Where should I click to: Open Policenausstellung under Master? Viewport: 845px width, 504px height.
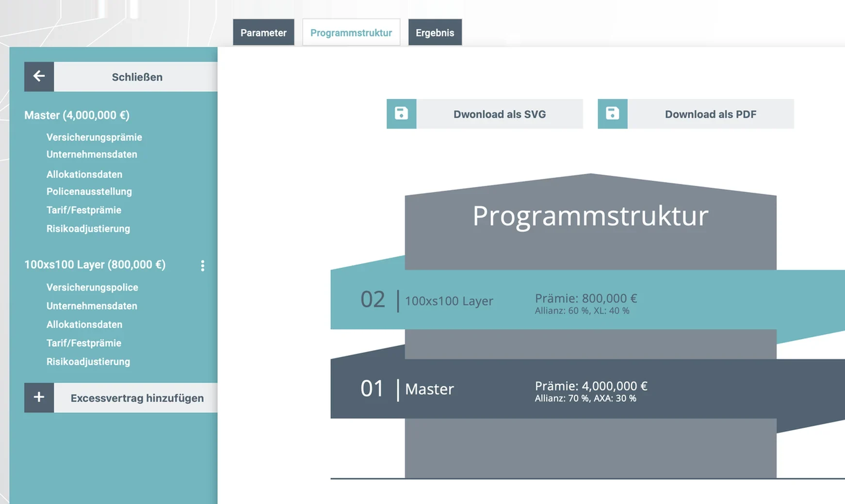(x=89, y=192)
